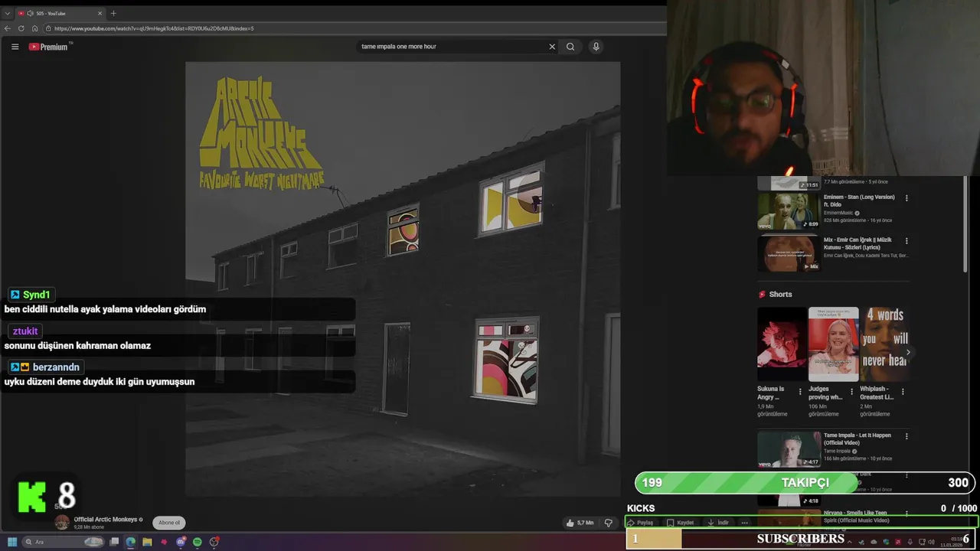Screen dimensions: 980x551
Task: Click the magnifier search button
Action: tap(570, 47)
